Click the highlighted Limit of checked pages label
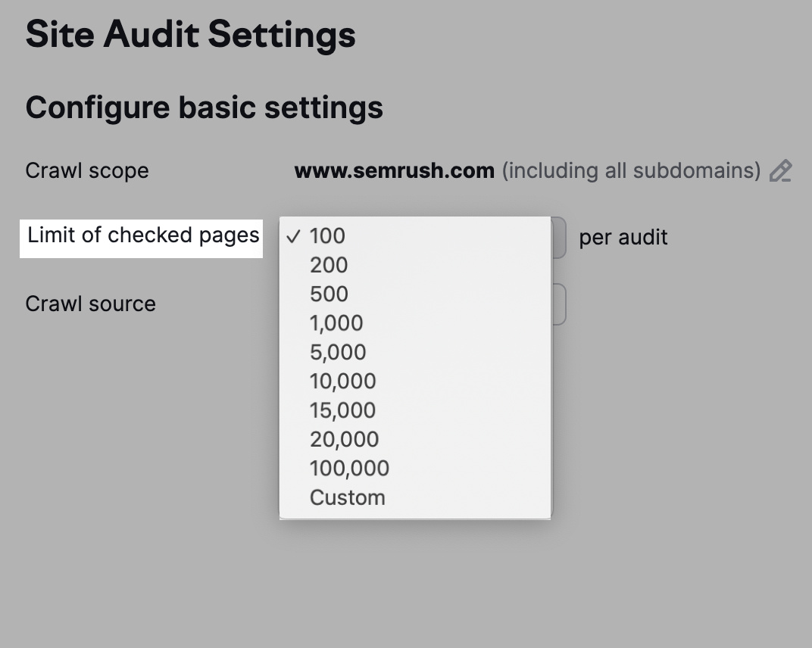The height and width of the screenshot is (648, 812). (141, 235)
